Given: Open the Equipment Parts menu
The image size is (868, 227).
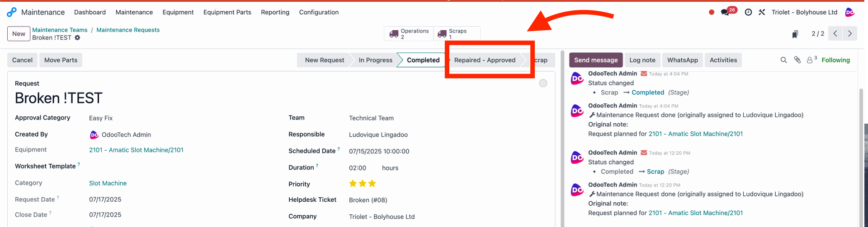Looking at the screenshot, I should point(227,12).
